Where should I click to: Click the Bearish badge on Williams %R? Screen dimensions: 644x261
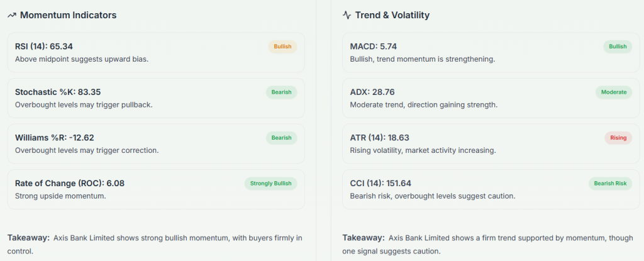281,138
